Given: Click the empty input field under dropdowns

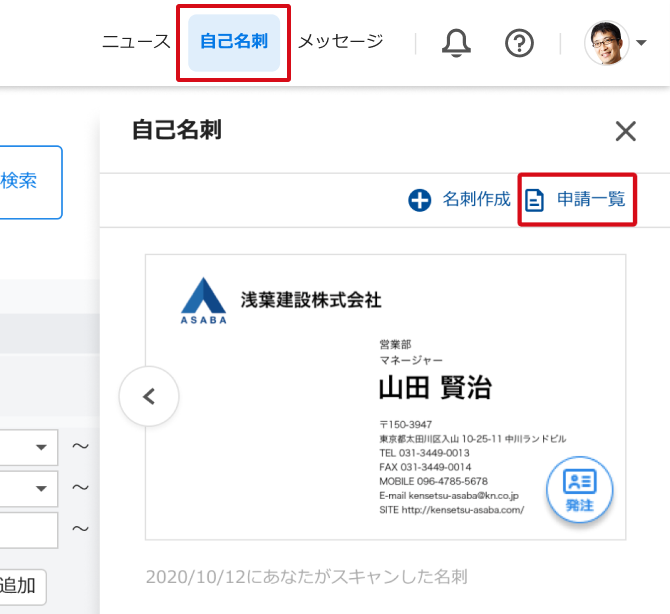Looking at the screenshot, I should pos(28,529).
